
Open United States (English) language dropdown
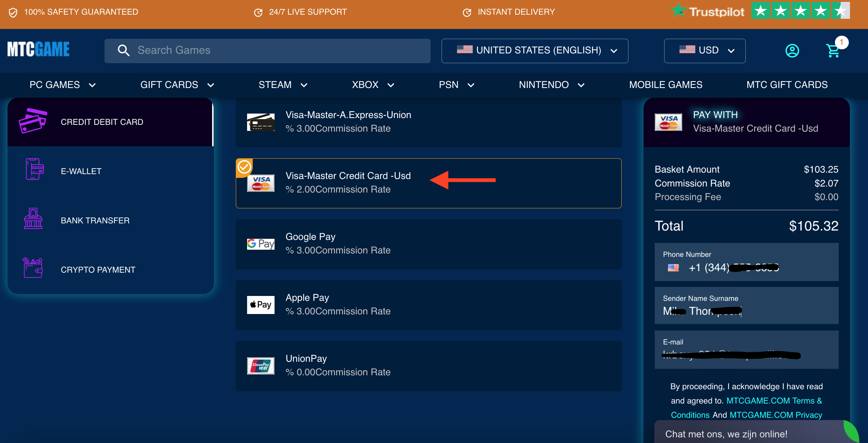(534, 51)
